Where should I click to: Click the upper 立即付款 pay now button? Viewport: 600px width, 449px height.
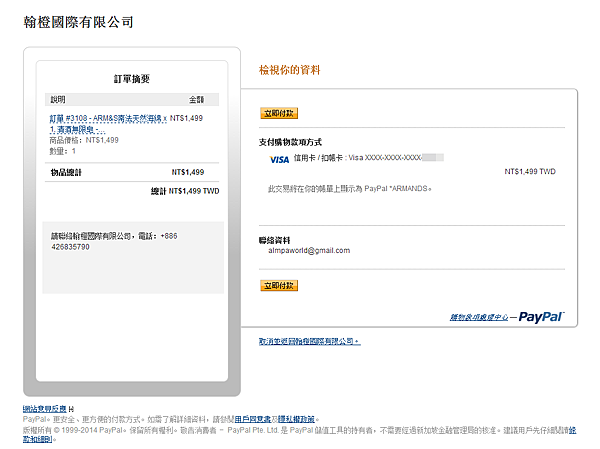(x=279, y=113)
